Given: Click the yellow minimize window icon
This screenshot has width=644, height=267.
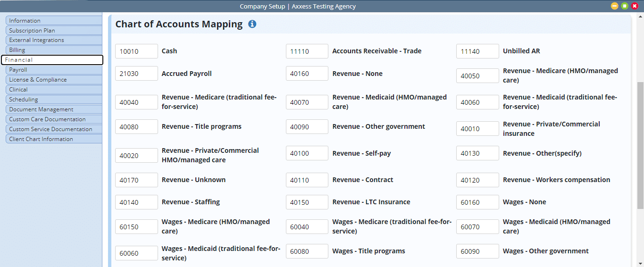Looking at the screenshot, I should pos(614,6).
